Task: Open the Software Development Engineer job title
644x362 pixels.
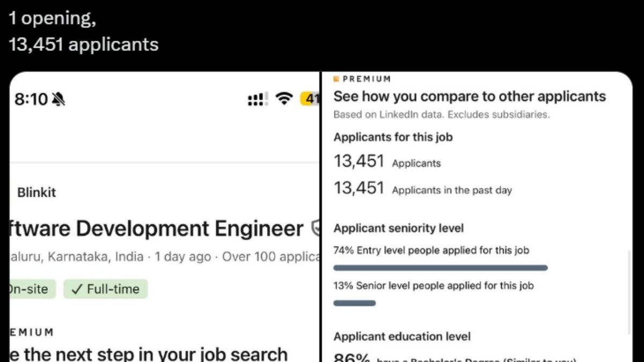Action: tap(156, 229)
